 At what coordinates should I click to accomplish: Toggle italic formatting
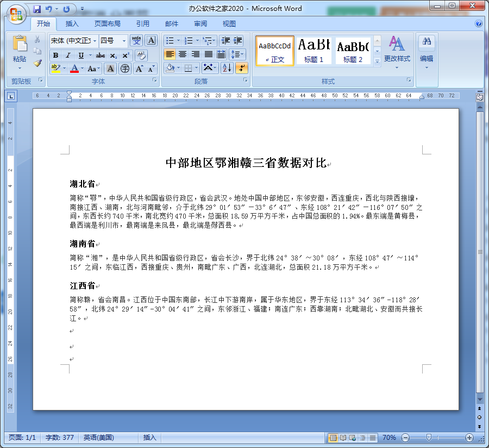(68, 55)
